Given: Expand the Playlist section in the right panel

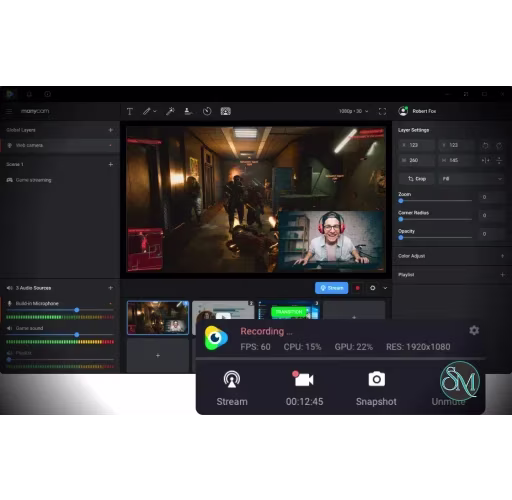Looking at the screenshot, I should 502,275.
